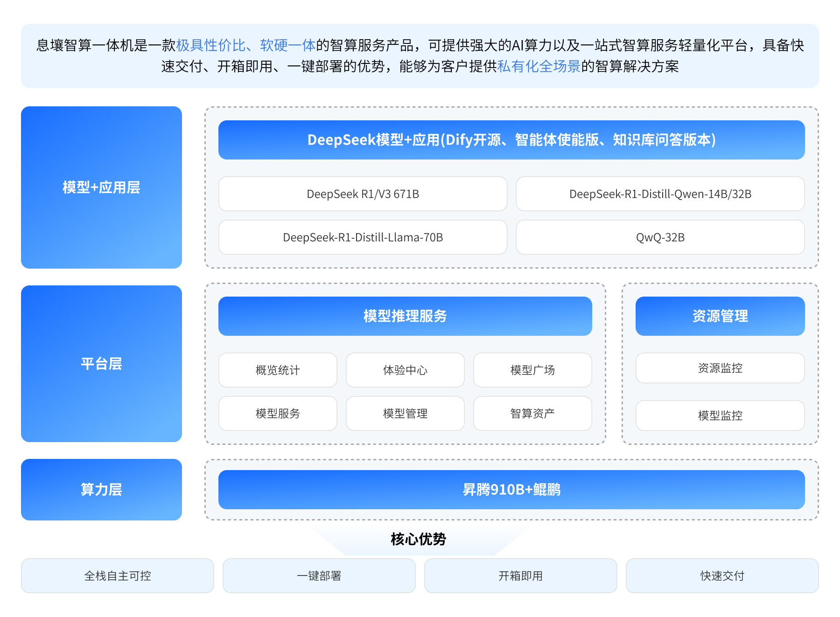Click the 模型推理服务 header bar

(x=405, y=316)
